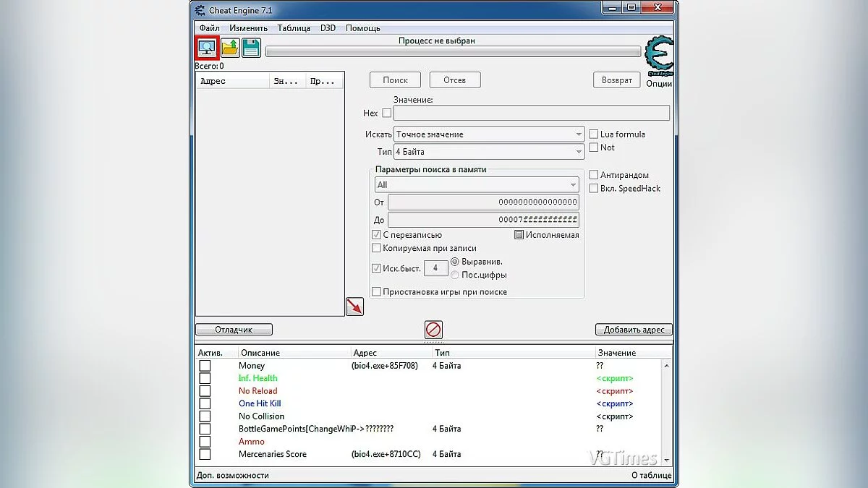Click the Добавить адрес button

point(634,330)
